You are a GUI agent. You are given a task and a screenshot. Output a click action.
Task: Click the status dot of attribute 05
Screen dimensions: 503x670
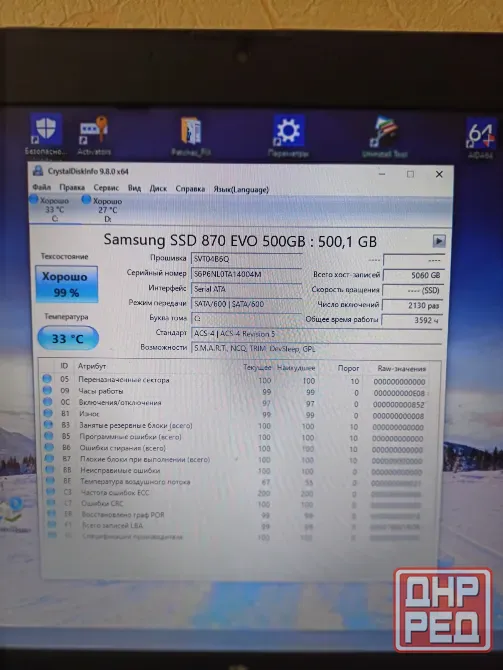47,379
